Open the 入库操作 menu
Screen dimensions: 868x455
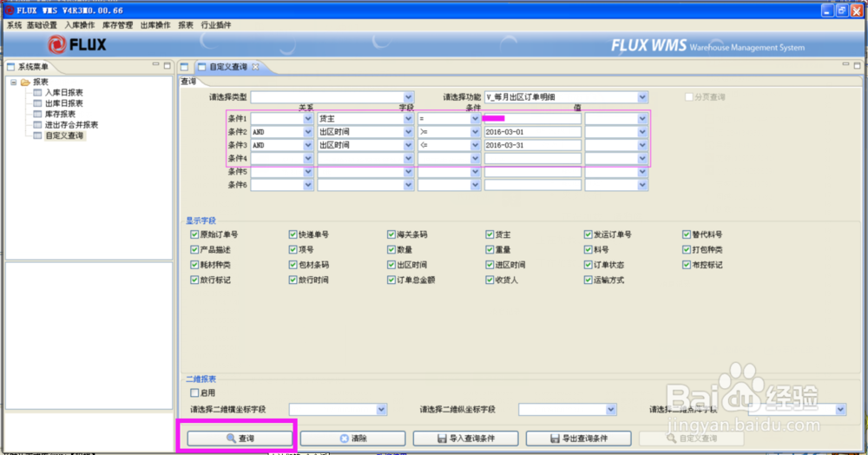point(80,25)
